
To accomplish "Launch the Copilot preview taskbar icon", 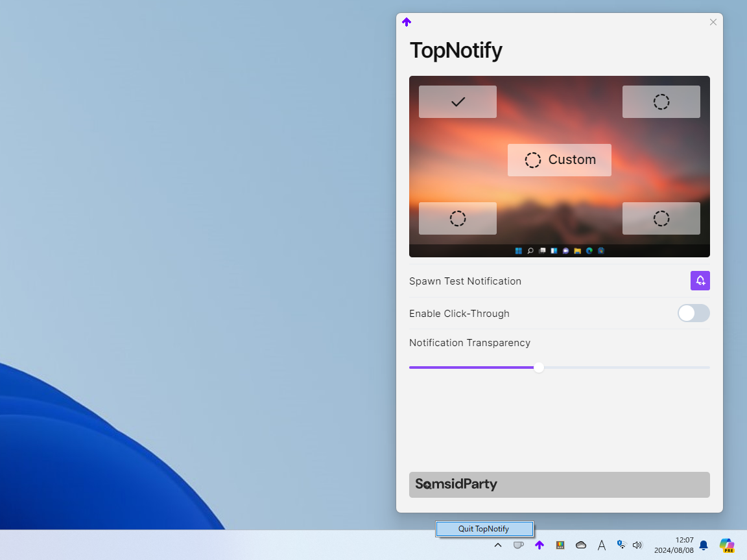I will pyautogui.click(x=727, y=545).
